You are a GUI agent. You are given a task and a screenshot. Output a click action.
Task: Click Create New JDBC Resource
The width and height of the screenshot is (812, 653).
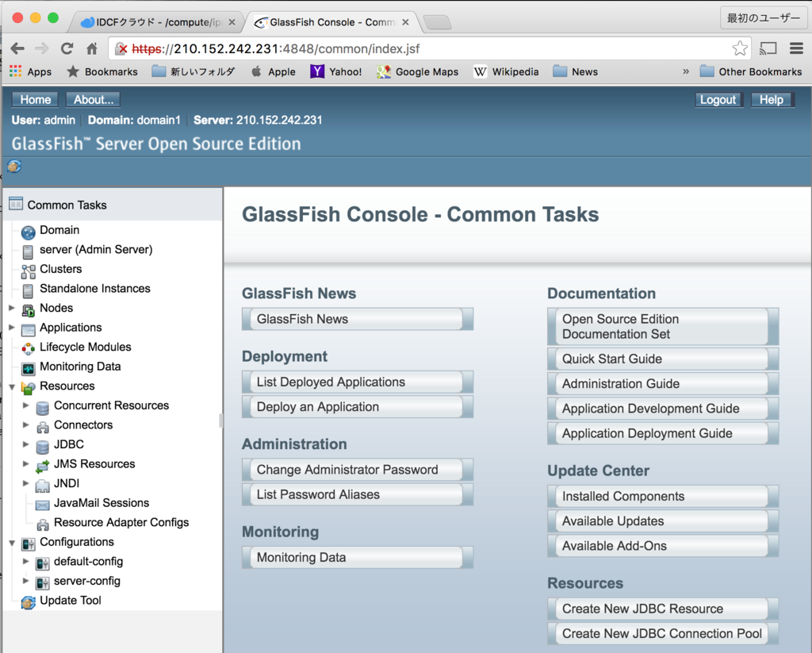click(663, 609)
